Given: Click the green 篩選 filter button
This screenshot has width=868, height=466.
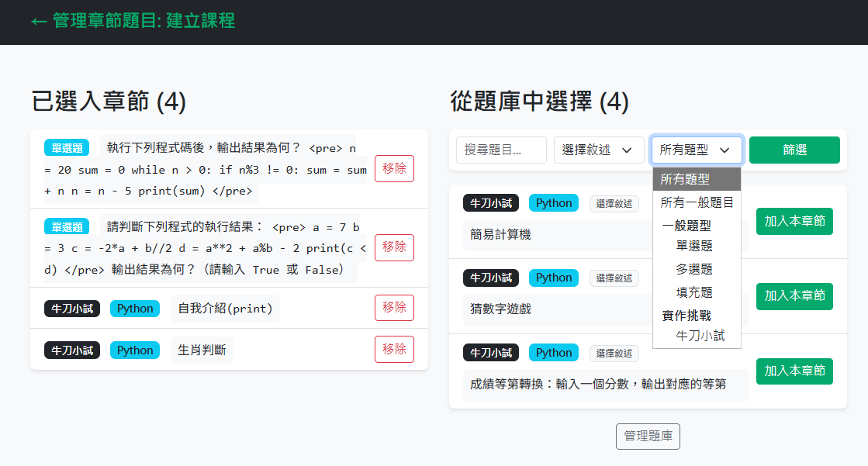Looking at the screenshot, I should coord(794,150).
